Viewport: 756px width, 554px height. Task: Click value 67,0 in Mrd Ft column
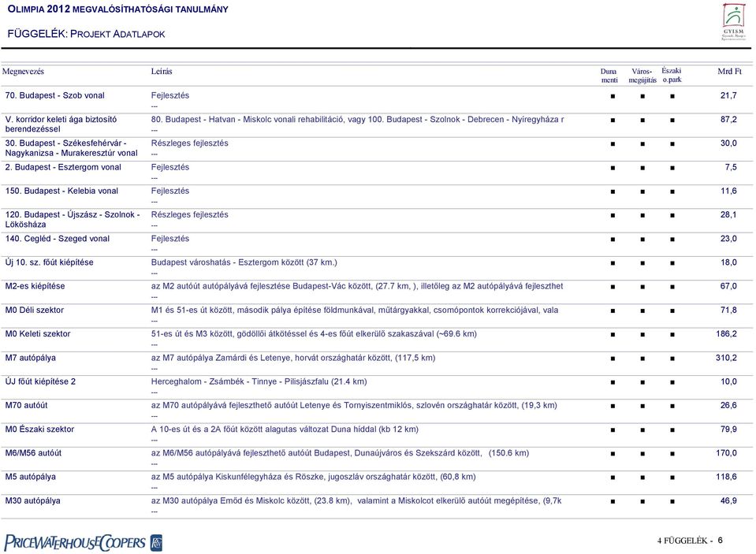click(x=728, y=286)
